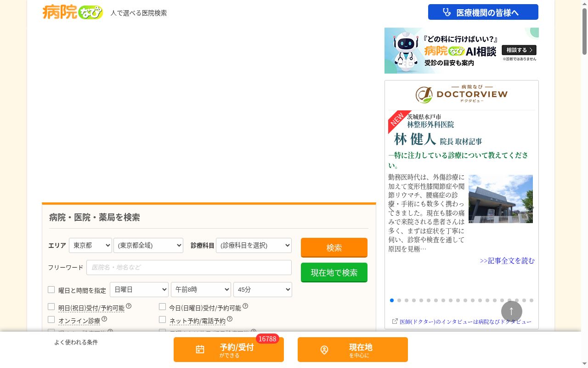Advance to the next Doctorview slide
The image size is (588, 368).
(531, 208)
